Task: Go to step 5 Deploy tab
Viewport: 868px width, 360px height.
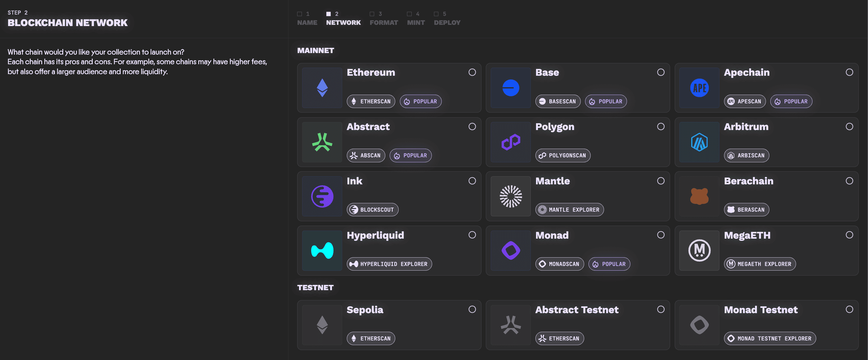Action: point(447,19)
